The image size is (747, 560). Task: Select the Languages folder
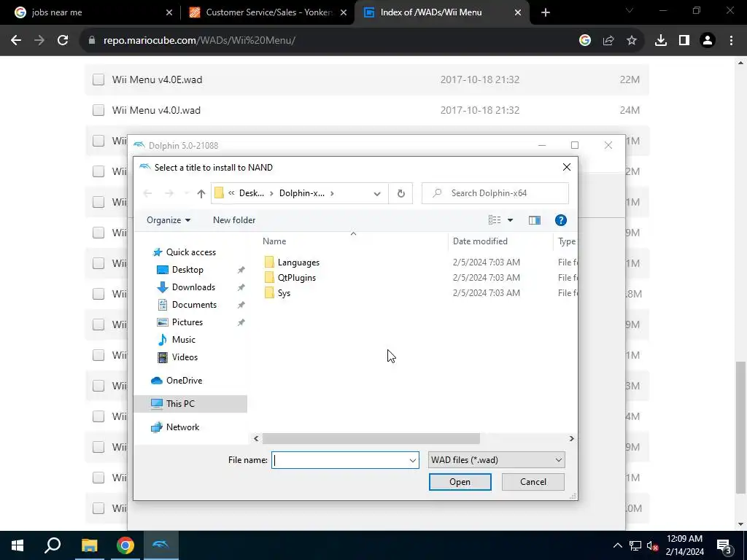298,262
